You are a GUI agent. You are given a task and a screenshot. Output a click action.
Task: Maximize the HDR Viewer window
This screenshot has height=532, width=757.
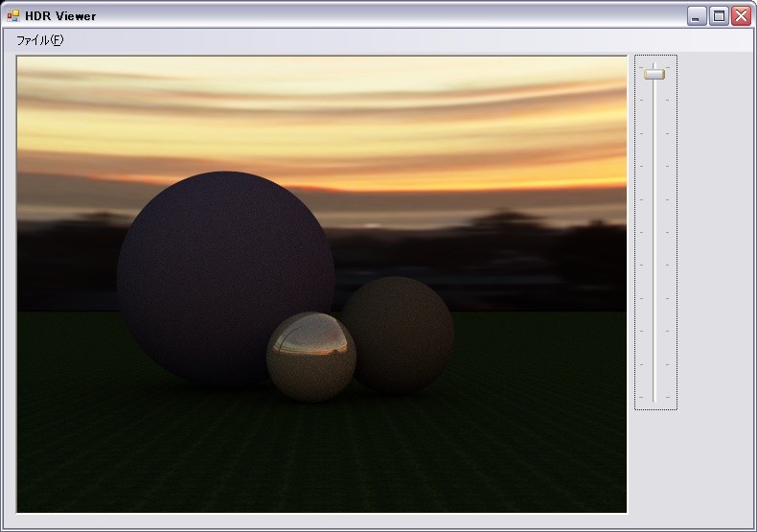click(x=719, y=16)
